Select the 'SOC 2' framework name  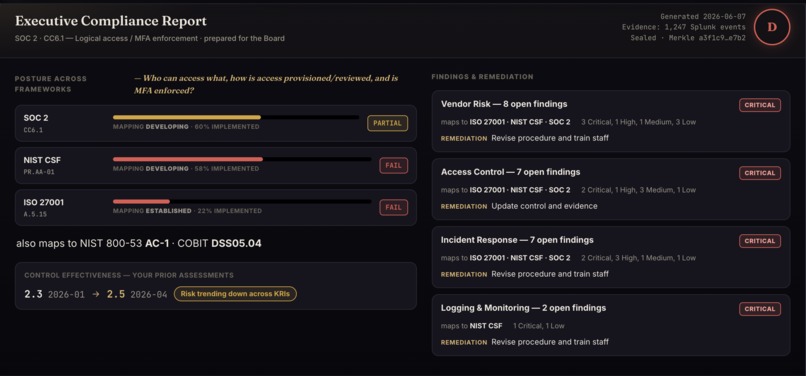36,118
